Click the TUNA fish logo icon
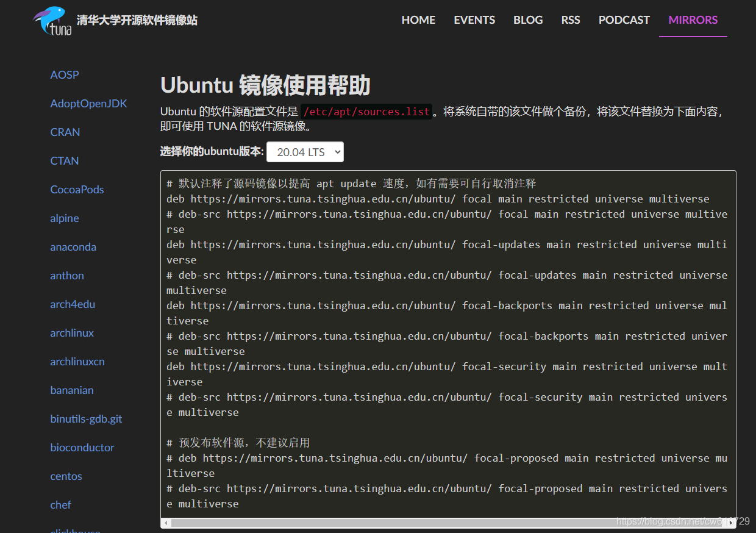Viewport: 756px width, 533px height. [x=52, y=20]
